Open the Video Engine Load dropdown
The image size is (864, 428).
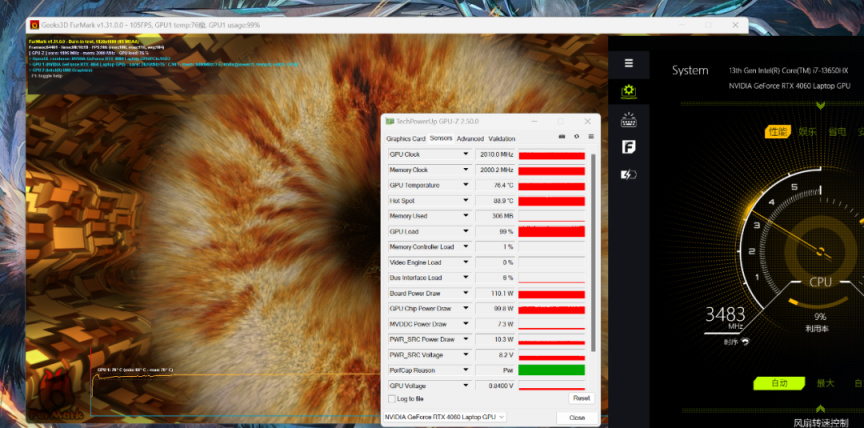coord(466,262)
